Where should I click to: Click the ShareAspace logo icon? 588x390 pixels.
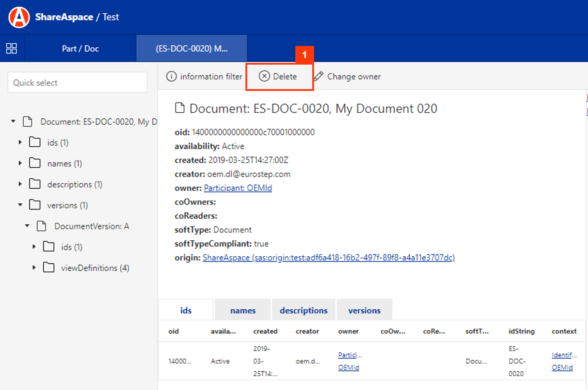(x=19, y=17)
